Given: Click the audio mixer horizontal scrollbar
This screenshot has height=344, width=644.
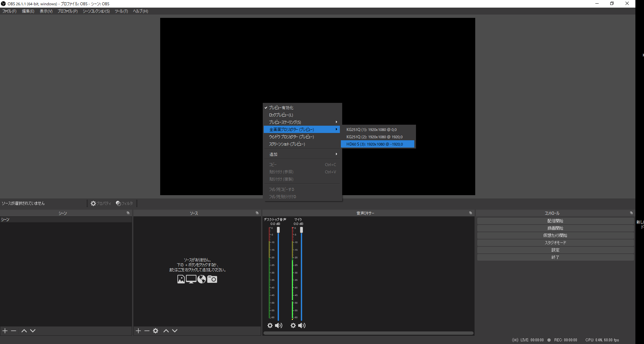Looking at the screenshot, I should click(368, 333).
